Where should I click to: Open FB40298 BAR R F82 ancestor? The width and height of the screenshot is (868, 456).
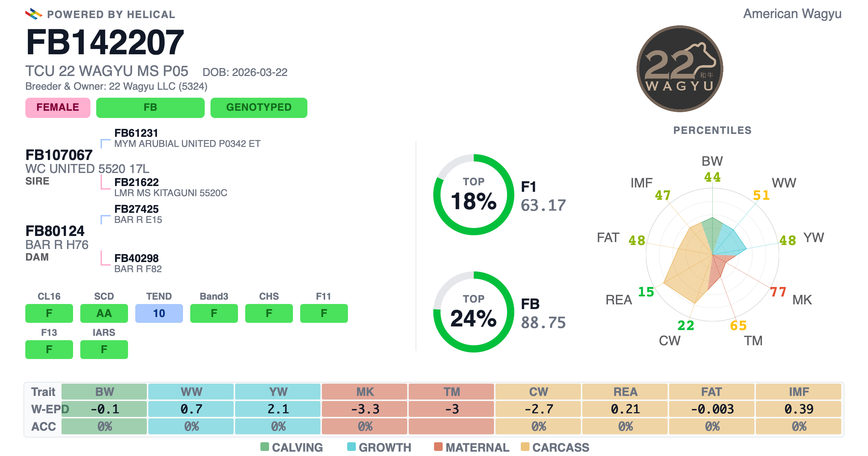[138, 263]
